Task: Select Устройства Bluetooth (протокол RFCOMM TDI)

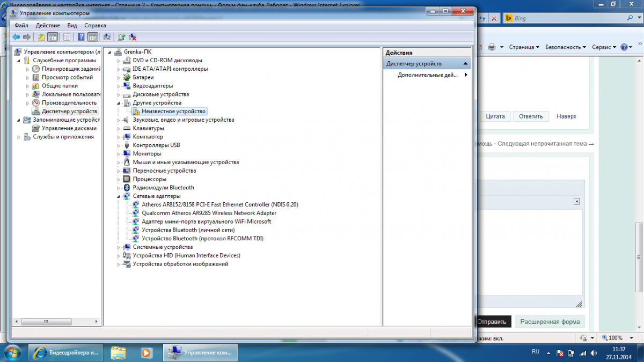Action: pos(202,238)
